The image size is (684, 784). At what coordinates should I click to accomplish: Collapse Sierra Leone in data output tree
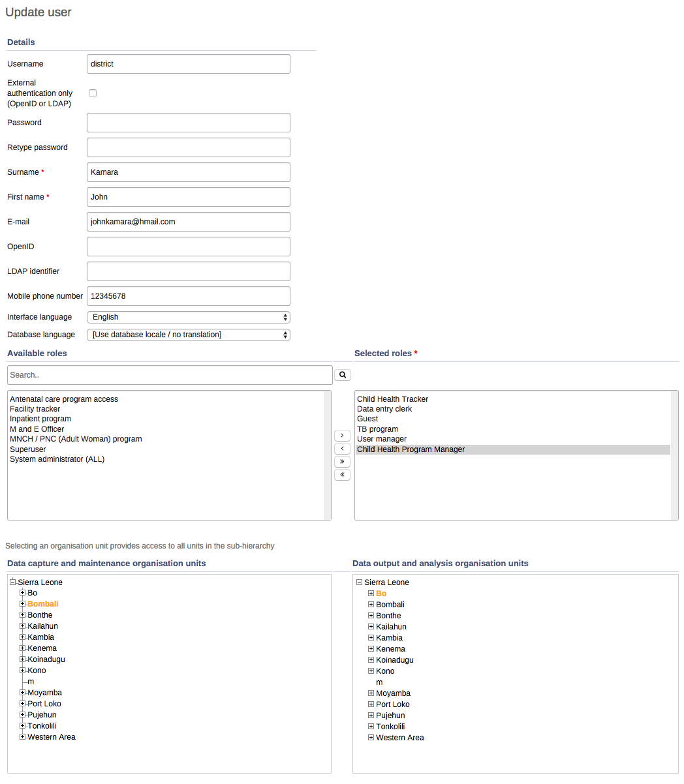click(x=359, y=582)
